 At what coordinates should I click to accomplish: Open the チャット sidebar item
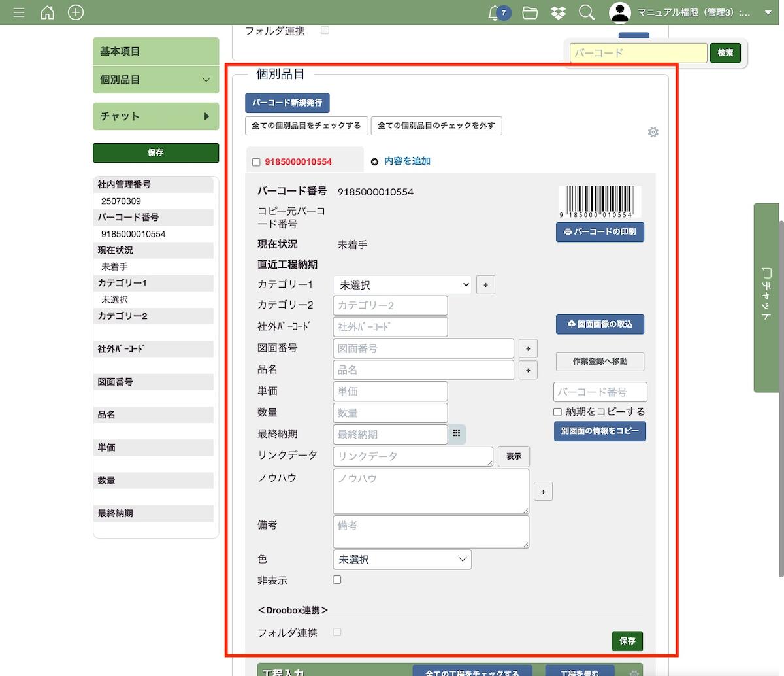click(x=155, y=116)
